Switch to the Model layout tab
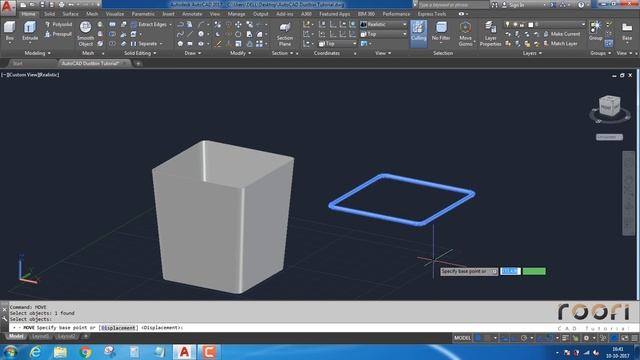The image size is (640, 360). point(16,336)
